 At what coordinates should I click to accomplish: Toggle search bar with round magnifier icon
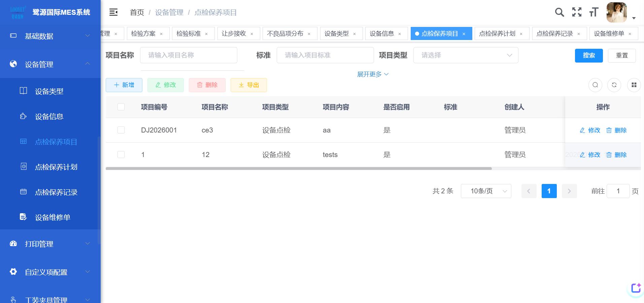595,85
